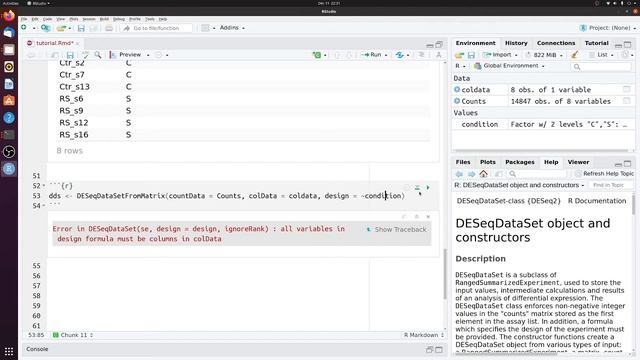This screenshot has height=360, width=640.
Task: Create a new file with the green plus icon
Action: point(24,28)
